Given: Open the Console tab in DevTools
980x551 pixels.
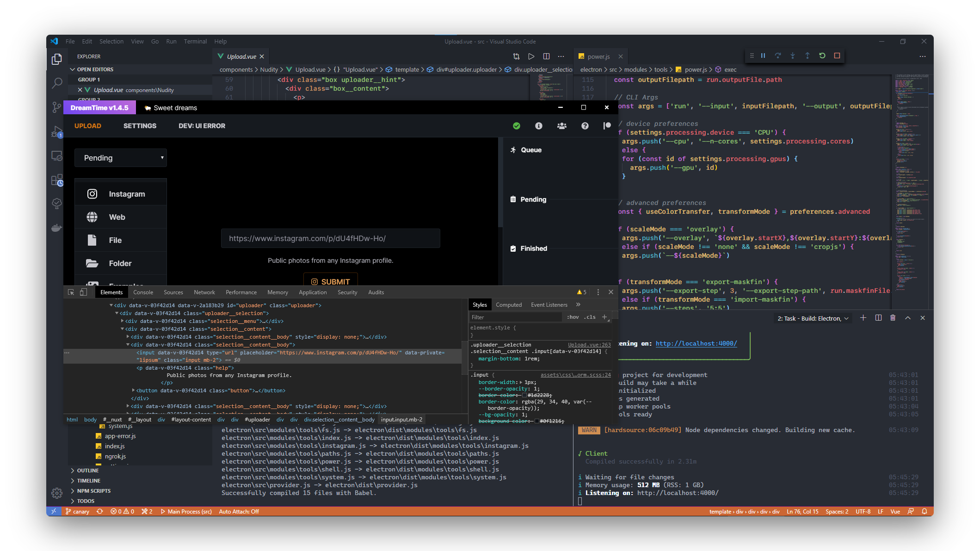Looking at the screenshot, I should click(143, 292).
